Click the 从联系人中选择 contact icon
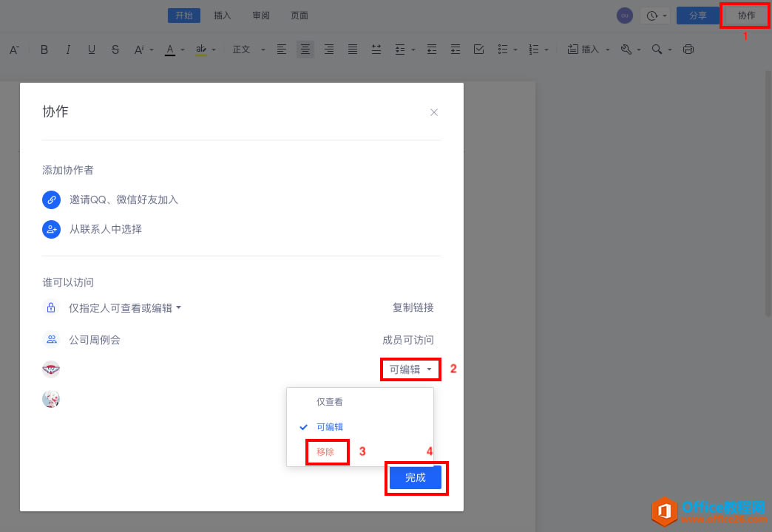 tap(51, 229)
